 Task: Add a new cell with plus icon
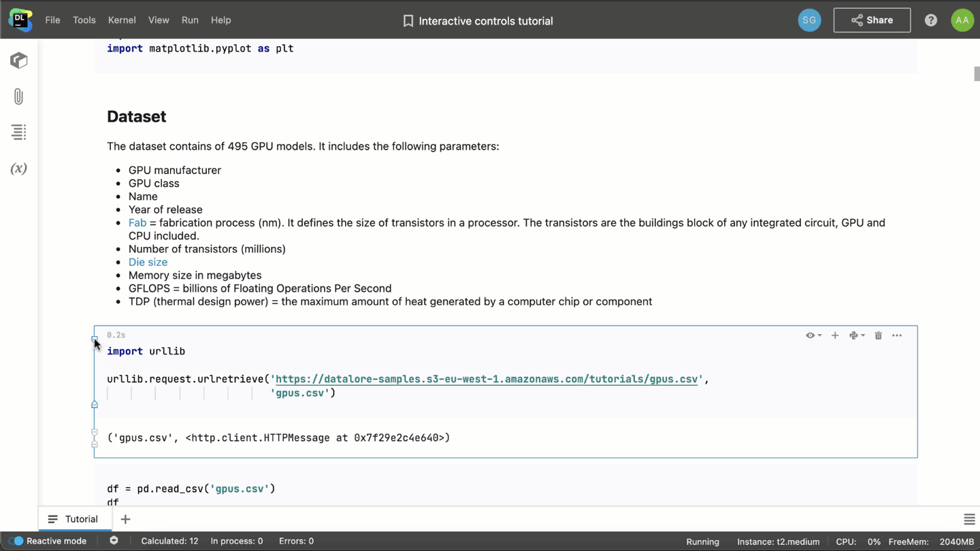click(835, 335)
